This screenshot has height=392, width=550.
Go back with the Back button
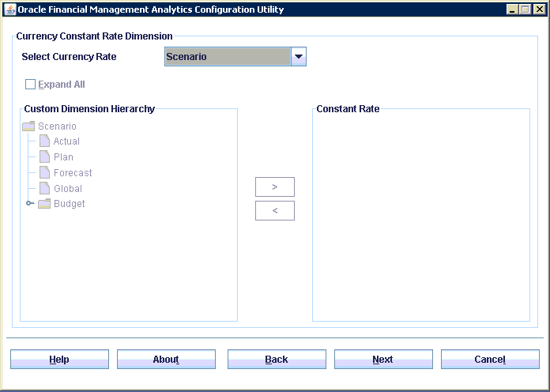point(277,360)
